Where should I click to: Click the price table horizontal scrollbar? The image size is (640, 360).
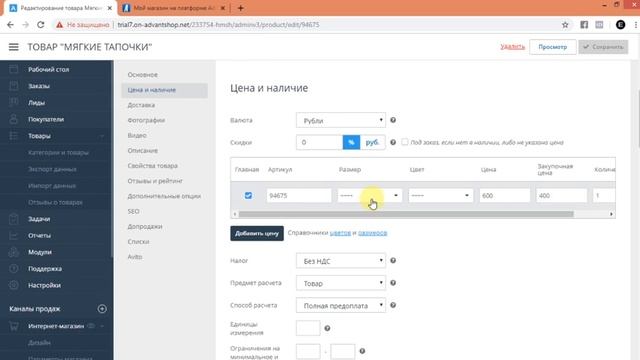coord(406,214)
